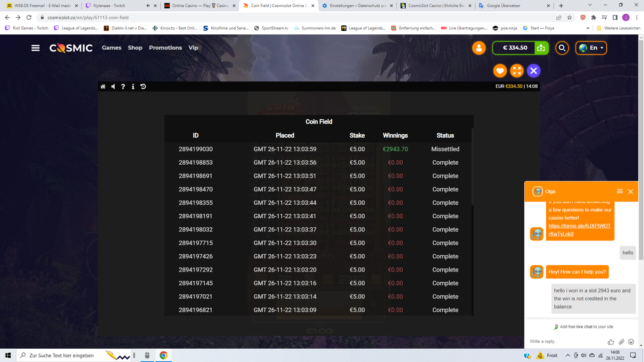This screenshot has height=362, width=644.
Task: Open the user profile icon
Action: click(x=479, y=48)
